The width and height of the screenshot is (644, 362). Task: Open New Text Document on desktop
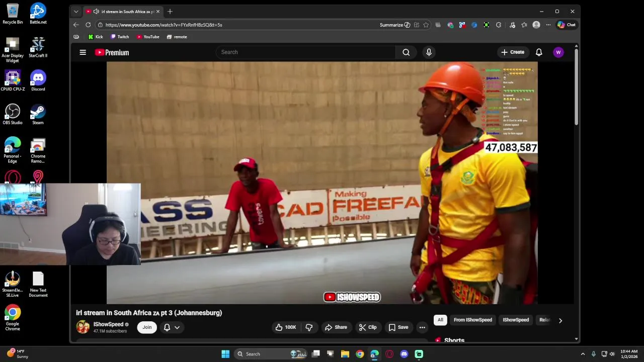38,285
